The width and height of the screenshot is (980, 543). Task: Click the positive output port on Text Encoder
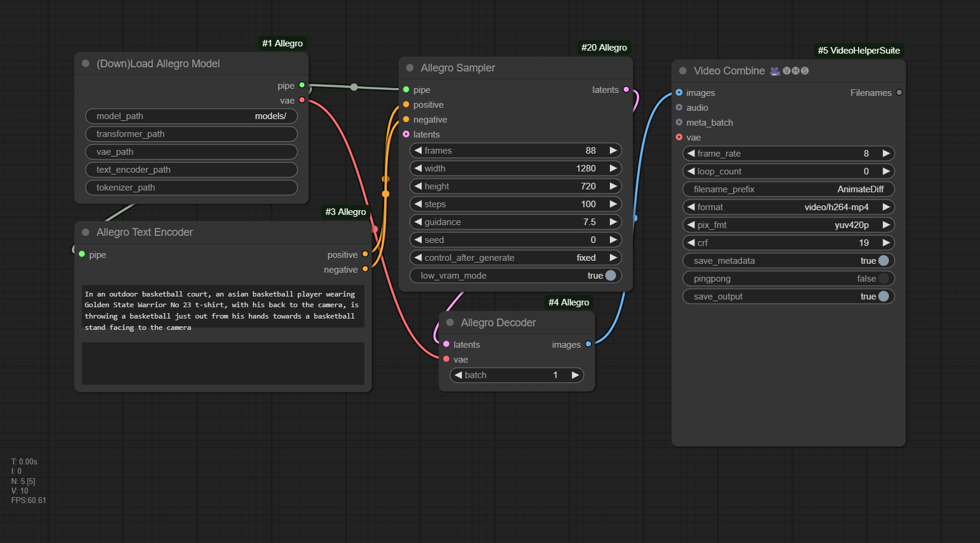click(x=365, y=254)
